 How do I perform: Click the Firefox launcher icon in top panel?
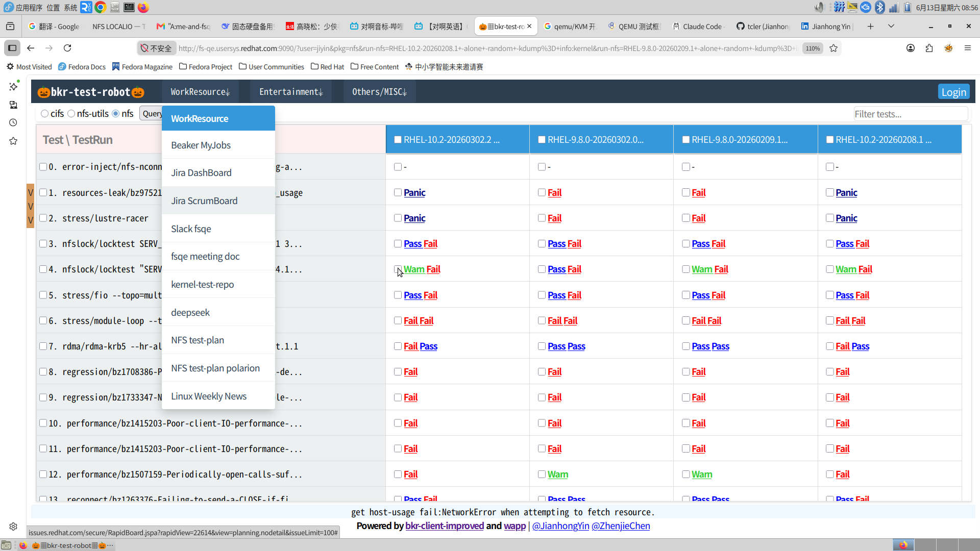point(143,7)
